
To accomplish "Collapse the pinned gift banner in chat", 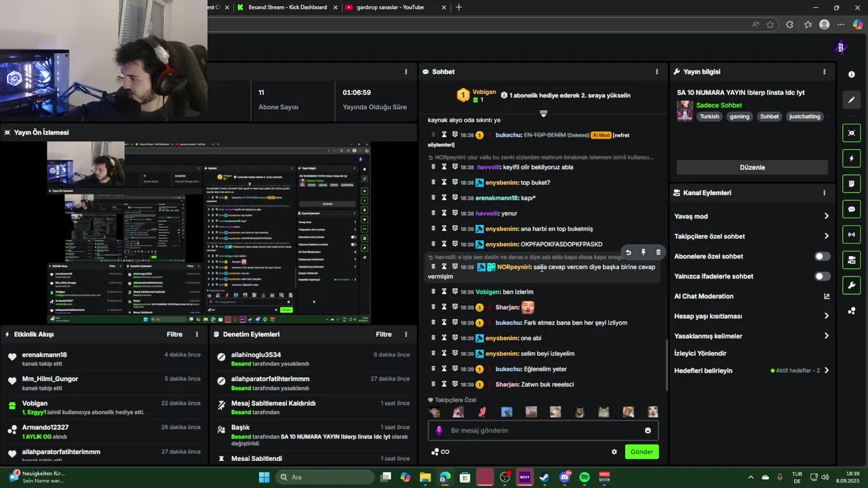I will pos(543,113).
